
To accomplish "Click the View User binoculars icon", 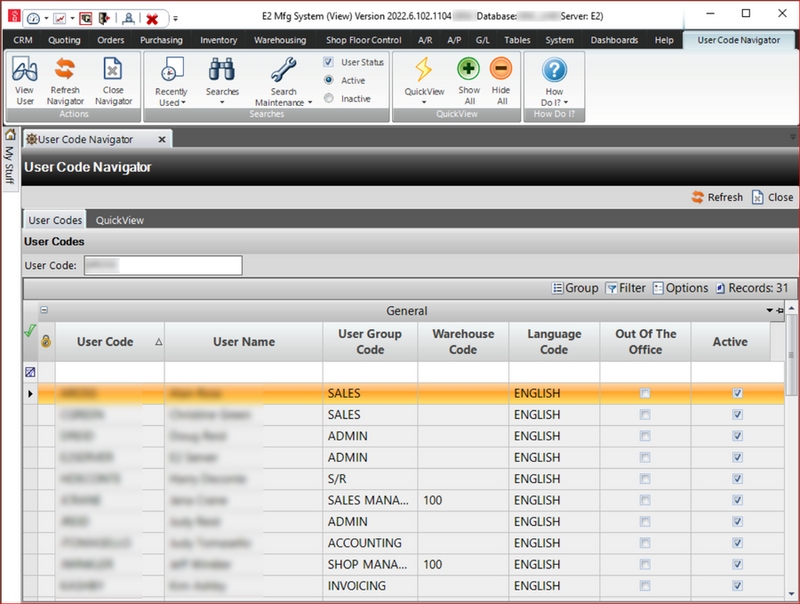I will (x=24, y=69).
